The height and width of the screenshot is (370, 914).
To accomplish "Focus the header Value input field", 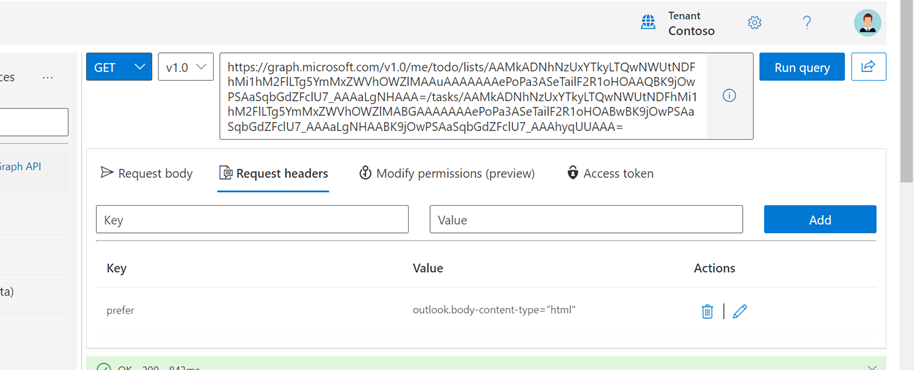I will (586, 220).
